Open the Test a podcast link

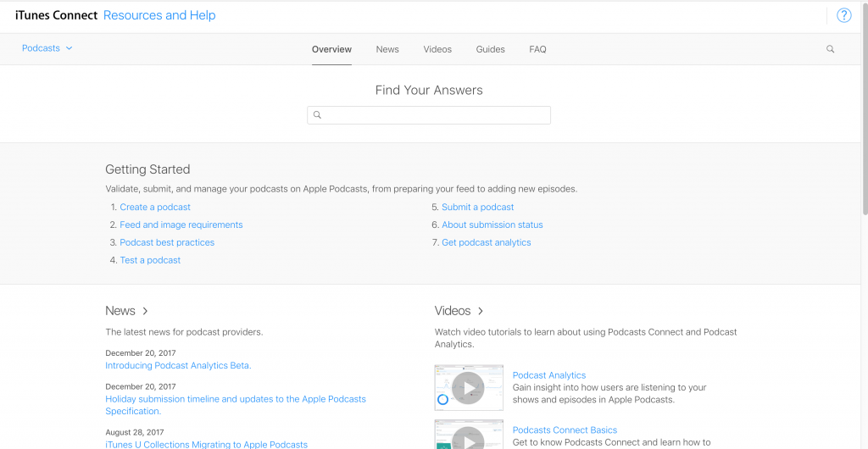point(150,260)
